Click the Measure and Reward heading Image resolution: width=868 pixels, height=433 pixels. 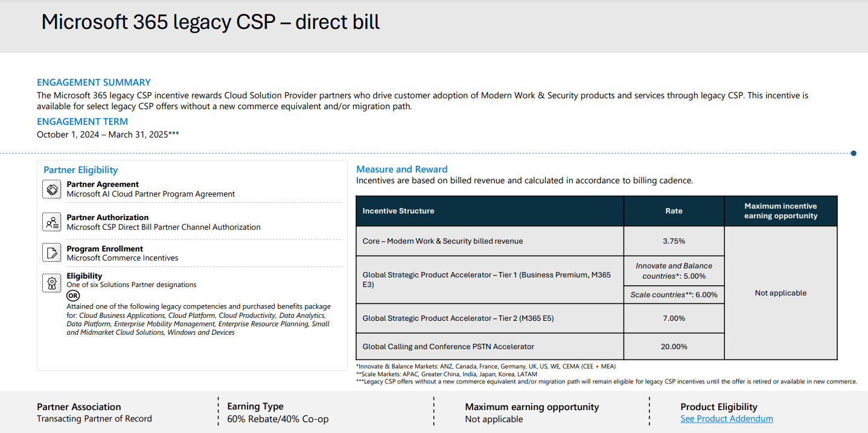tap(402, 169)
